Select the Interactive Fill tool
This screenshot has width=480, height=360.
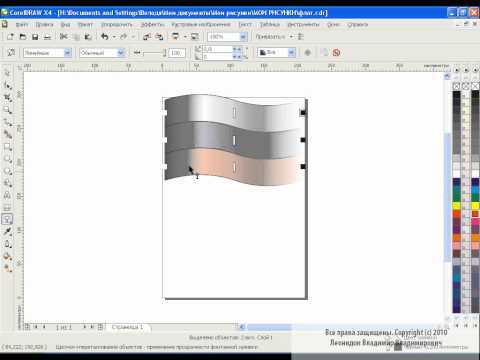tap(7, 268)
